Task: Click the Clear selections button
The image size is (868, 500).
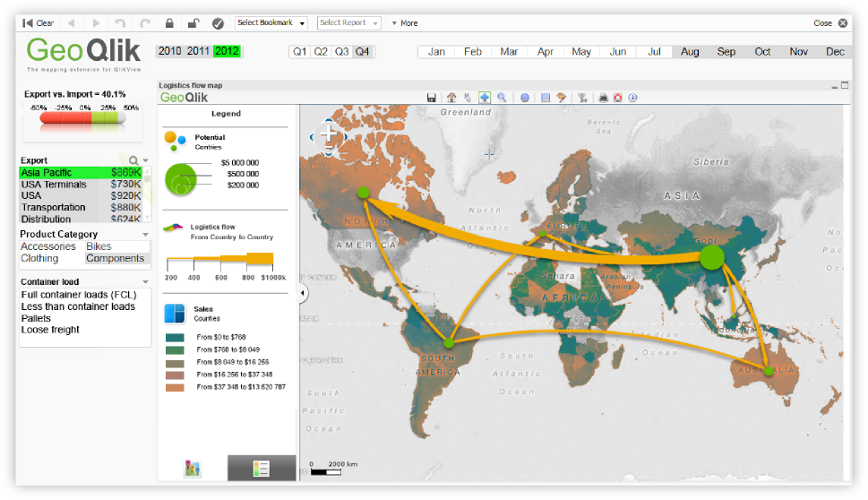Action: (38, 23)
